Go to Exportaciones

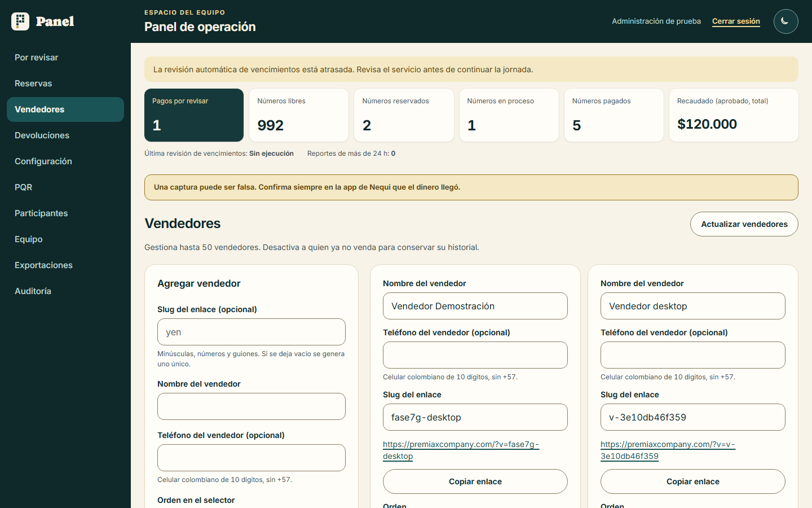[65, 265]
